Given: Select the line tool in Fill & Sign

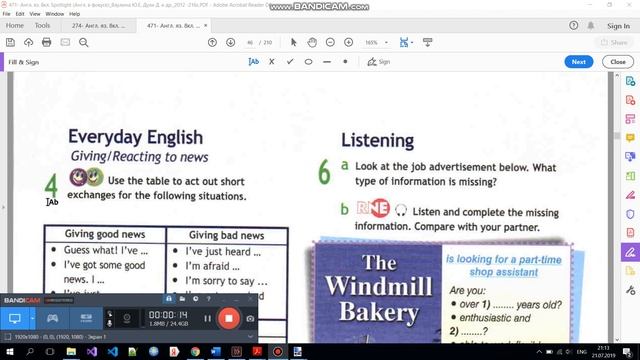Looking at the screenshot, I should 327,62.
